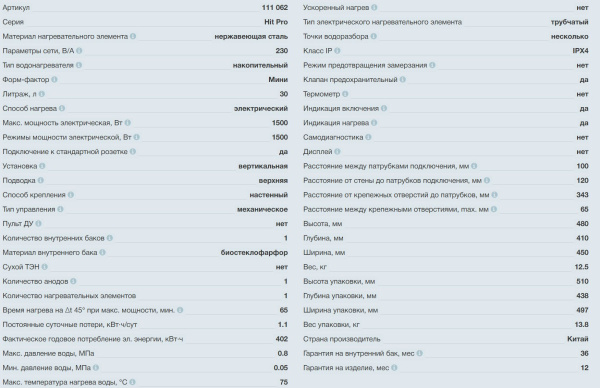
Task: Click info icon beside Самодиагностика
Action: 368,137
